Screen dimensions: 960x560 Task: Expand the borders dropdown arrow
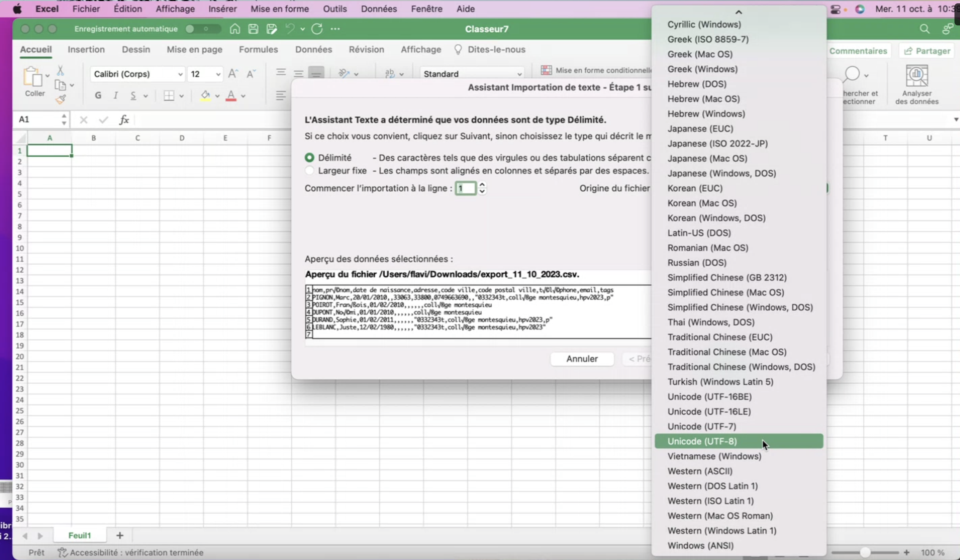pyautogui.click(x=181, y=96)
